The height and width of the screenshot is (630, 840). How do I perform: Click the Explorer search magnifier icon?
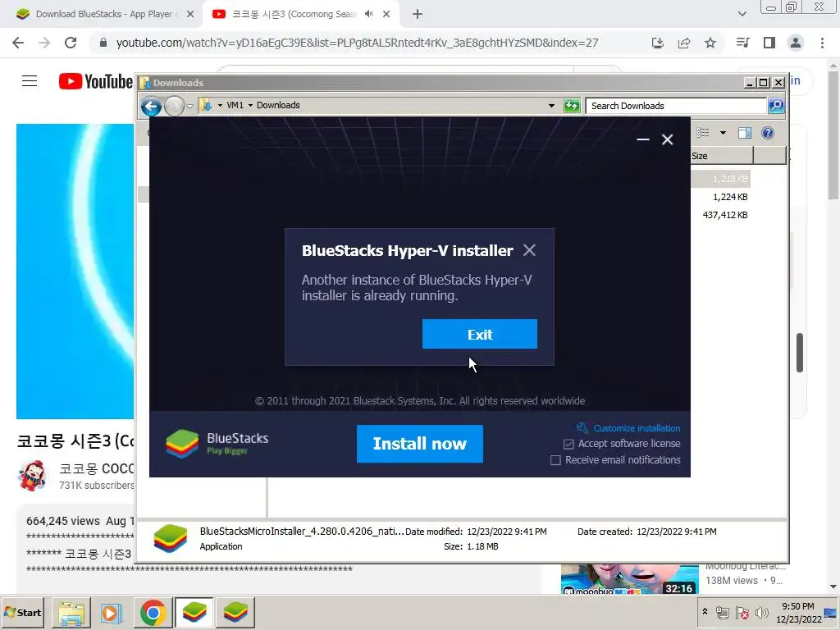point(776,106)
